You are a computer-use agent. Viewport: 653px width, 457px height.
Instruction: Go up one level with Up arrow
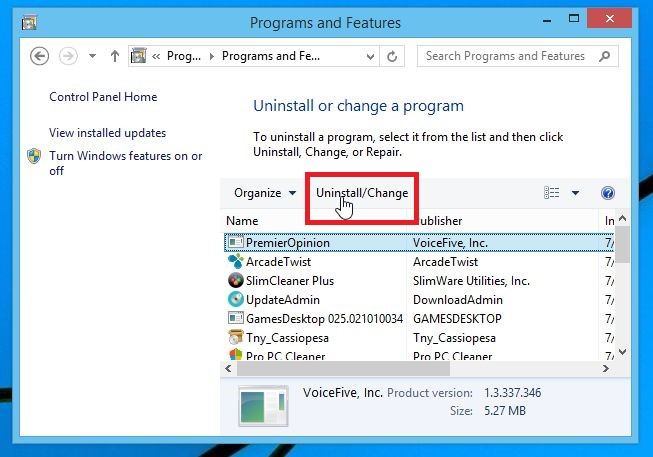pos(115,56)
